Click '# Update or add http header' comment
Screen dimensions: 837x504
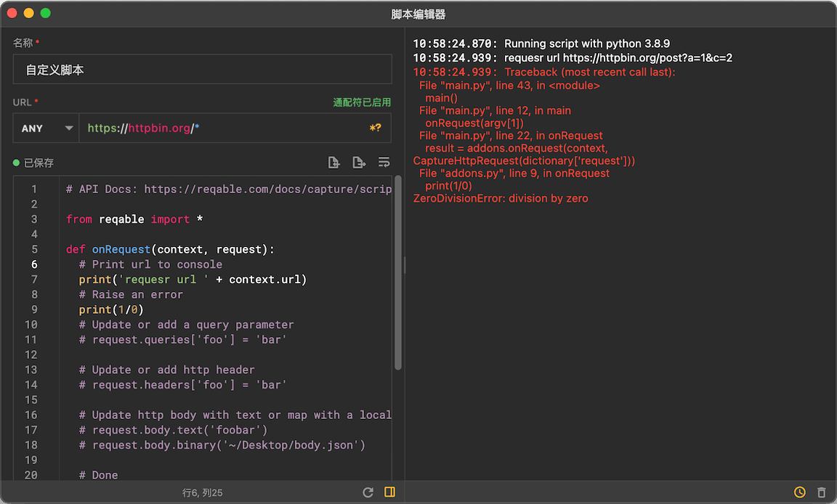coord(167,370)
